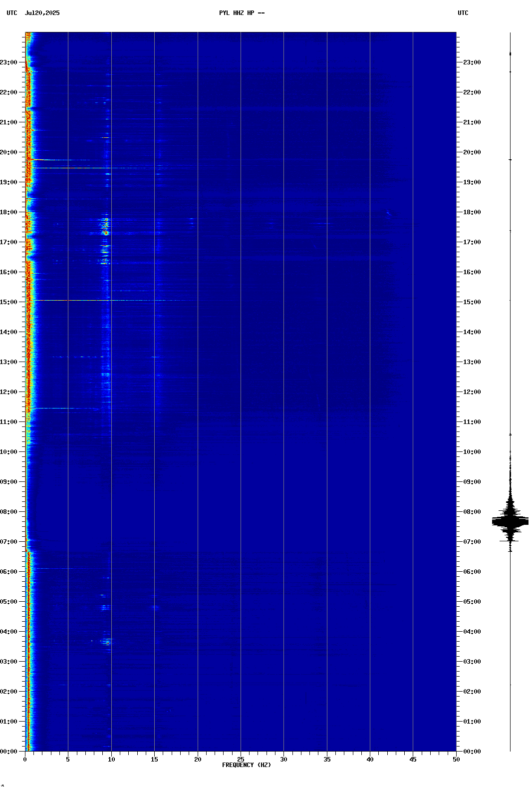532x791 pixels.
Task: Click 20:00 on the right time axis
Action: 472,152
